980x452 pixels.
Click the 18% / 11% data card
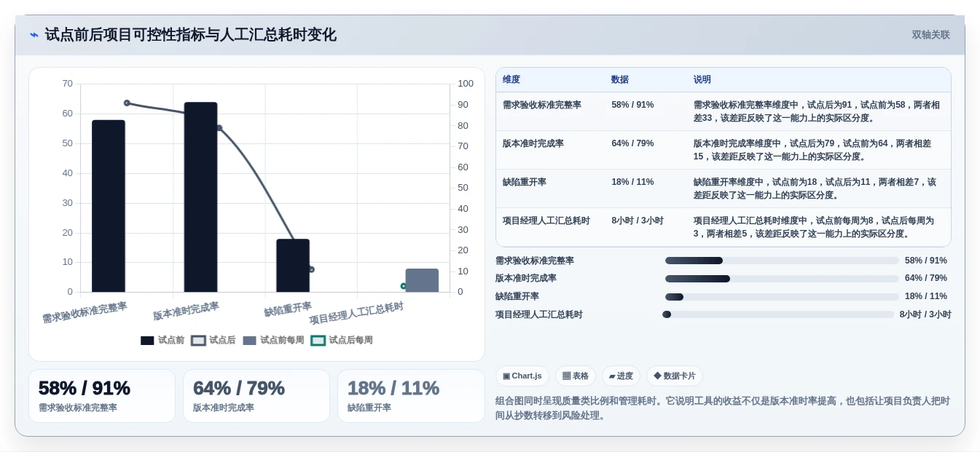pos(411,396)
